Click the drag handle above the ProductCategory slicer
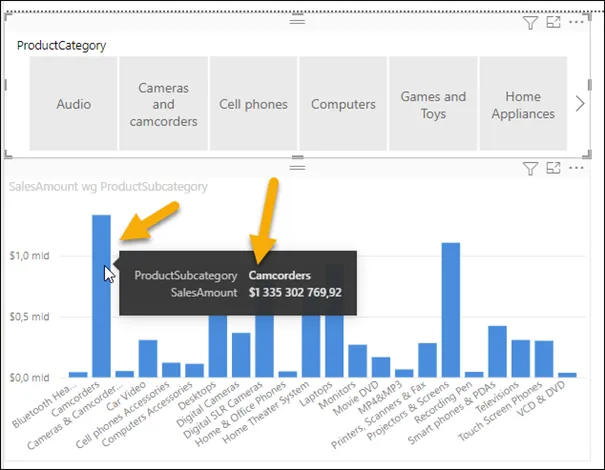This screenshot has width=605, height=470. pos(296,20)
